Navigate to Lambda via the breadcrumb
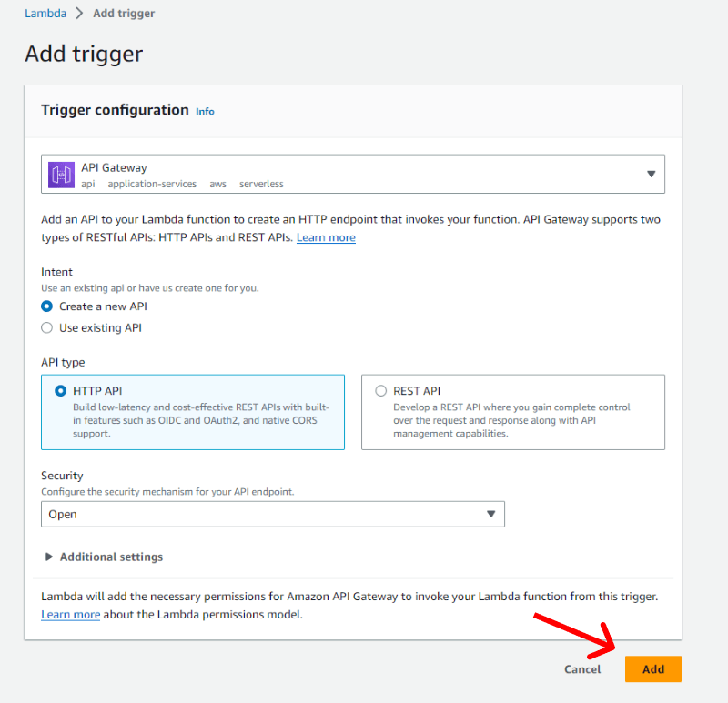This screenshot has height=703, width=728. 45,13
